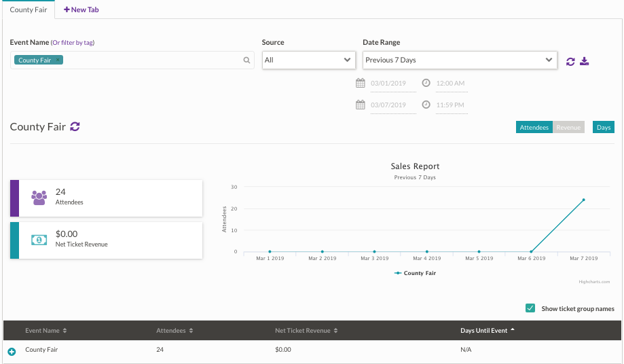Click the refresh icon beside Date Range

tap(570, 61)
